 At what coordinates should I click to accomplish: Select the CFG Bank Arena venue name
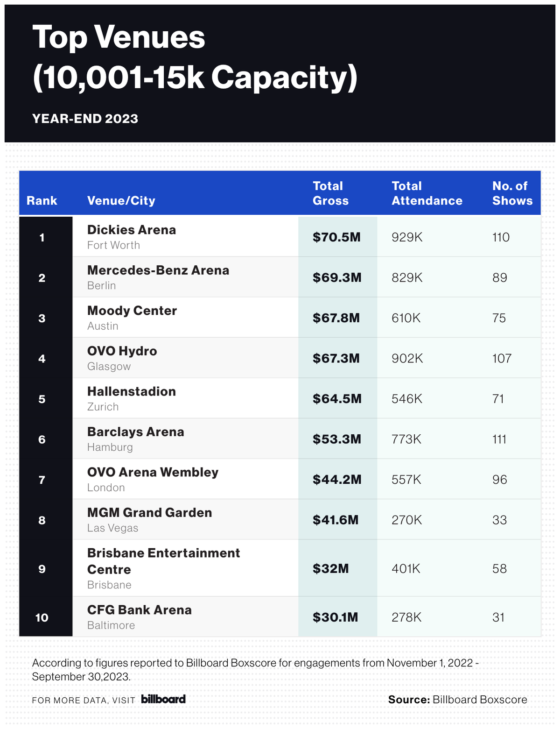(139, 610)
